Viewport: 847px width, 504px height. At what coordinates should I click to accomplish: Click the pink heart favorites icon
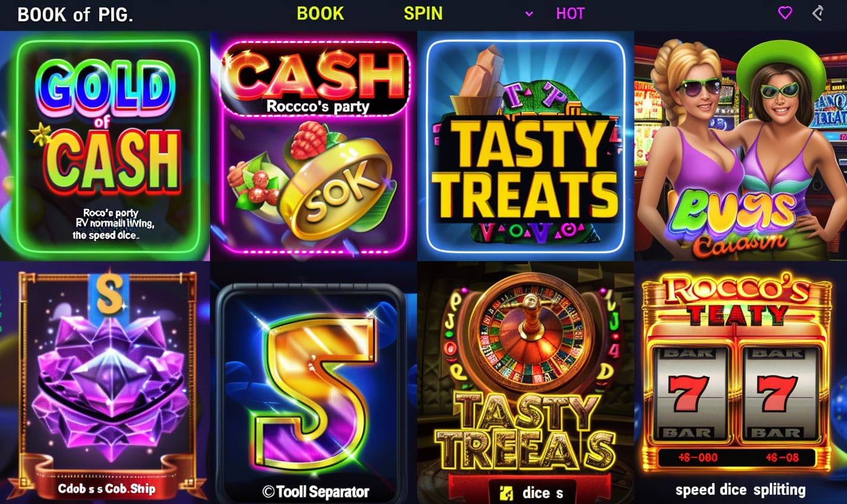[785, 12]
